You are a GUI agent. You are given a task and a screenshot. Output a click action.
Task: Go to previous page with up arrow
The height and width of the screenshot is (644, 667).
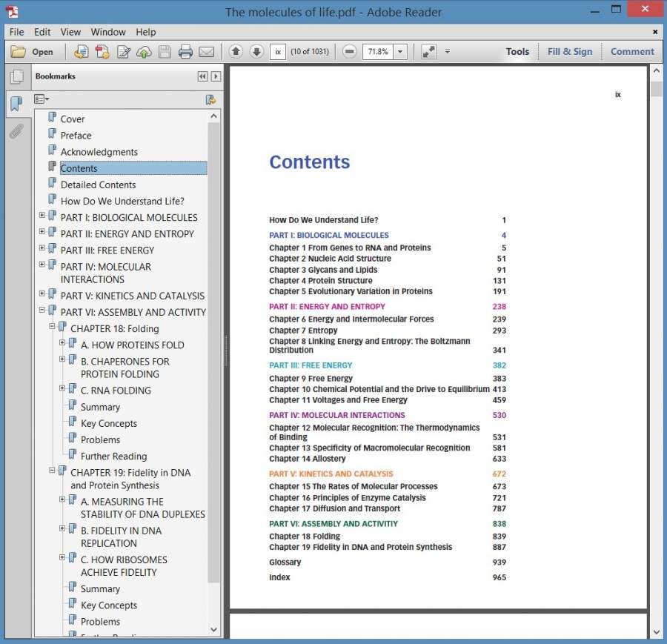[x=236, y=51]
